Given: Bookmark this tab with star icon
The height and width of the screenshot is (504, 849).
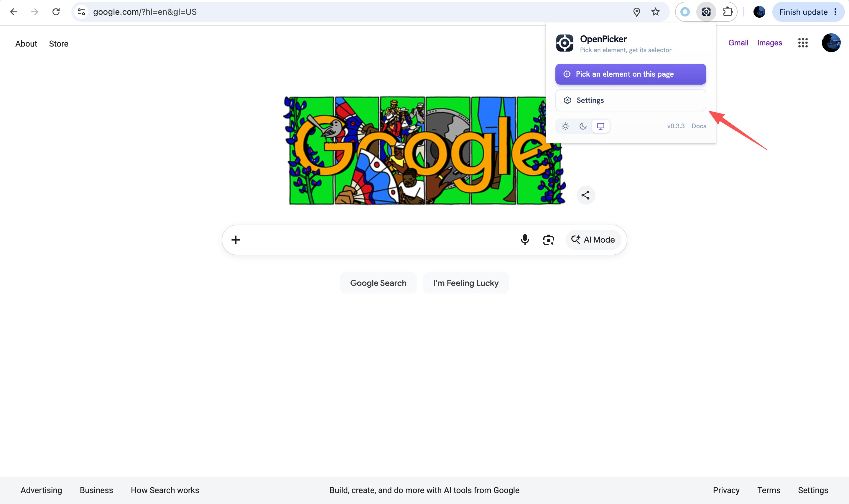Looking at the screenshot, I should tap(655, 12).
